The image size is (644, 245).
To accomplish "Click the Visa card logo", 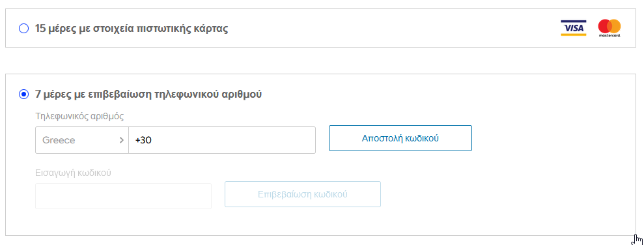I will tap(574, 28).
